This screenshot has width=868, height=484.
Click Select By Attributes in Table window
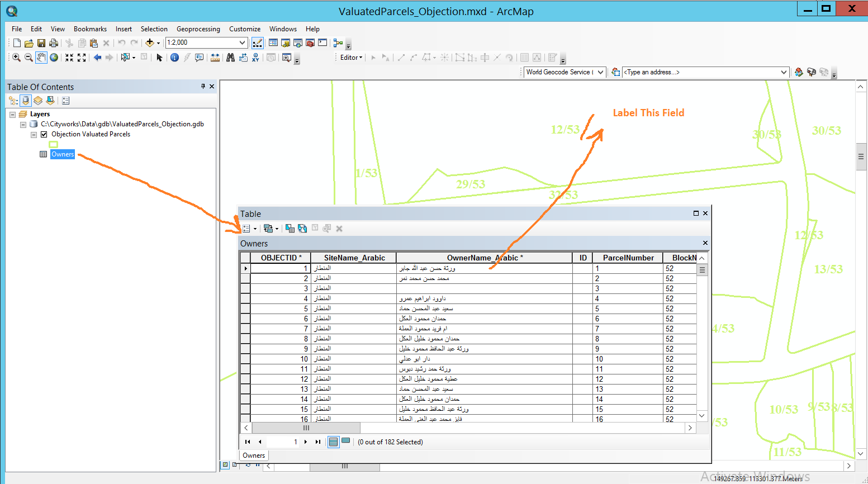(290, 229)
